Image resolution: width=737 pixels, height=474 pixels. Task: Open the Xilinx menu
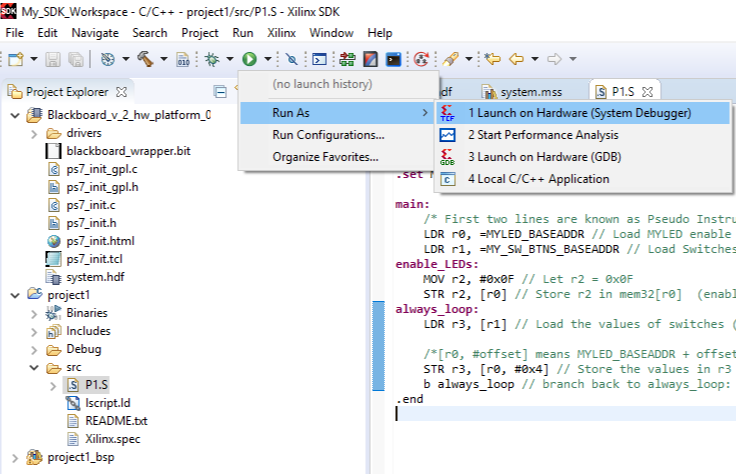pos(282,33)
